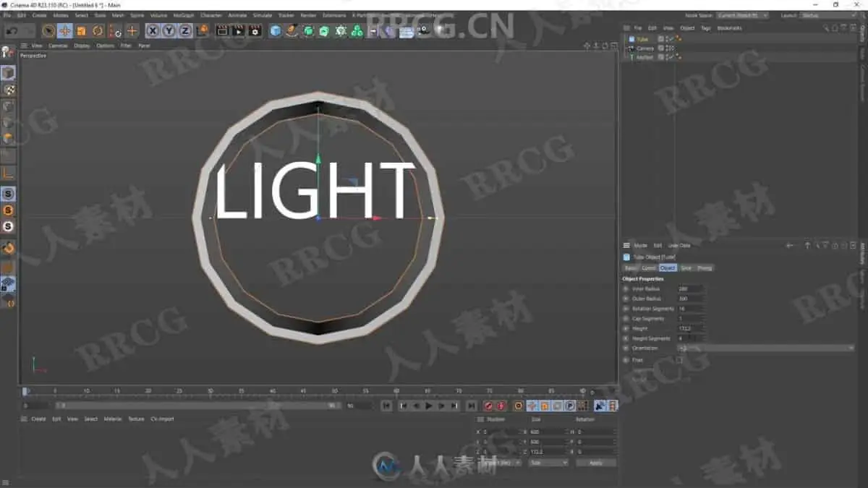Open the Create menu
The height and width of the screenshot is (488, 868).
pos(39,15)
